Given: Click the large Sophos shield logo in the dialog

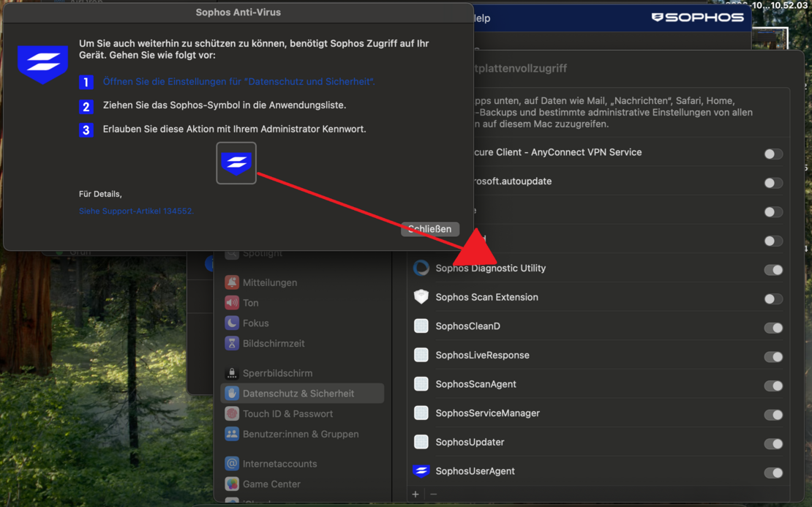Looking at the screenshot, I should pos(43,64).
